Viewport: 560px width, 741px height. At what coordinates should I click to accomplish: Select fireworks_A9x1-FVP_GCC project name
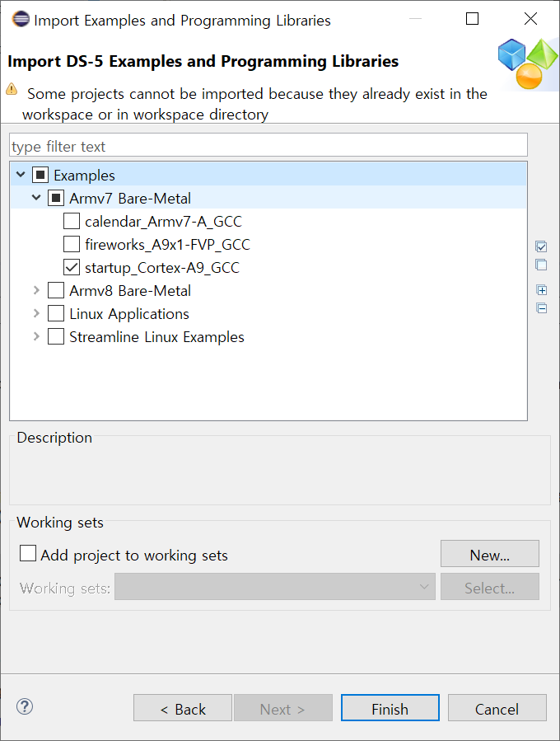tap(167, 245)
